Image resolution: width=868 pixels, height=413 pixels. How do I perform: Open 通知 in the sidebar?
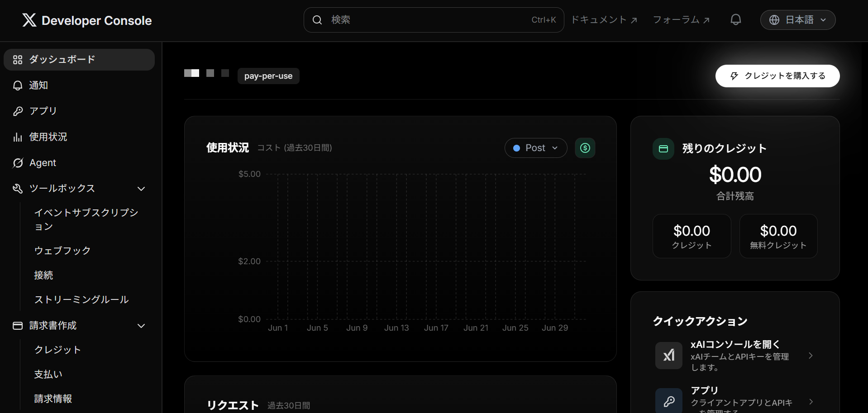coord(79,85)
